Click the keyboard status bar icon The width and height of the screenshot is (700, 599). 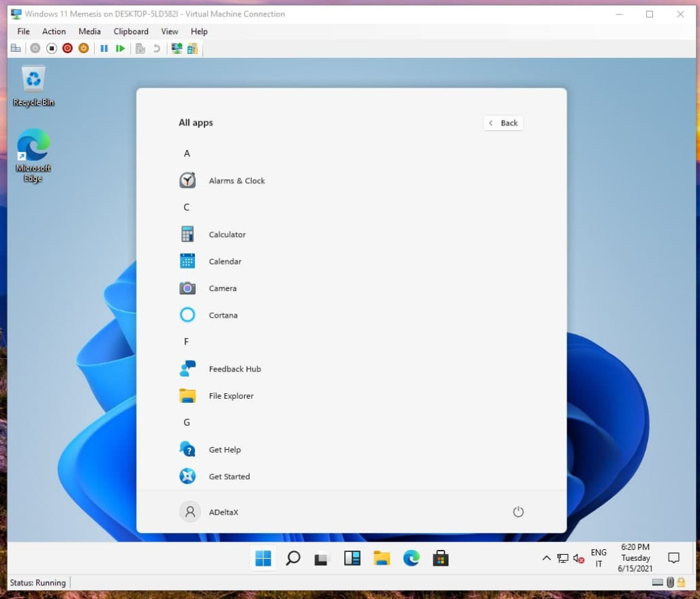pos(657,582)
